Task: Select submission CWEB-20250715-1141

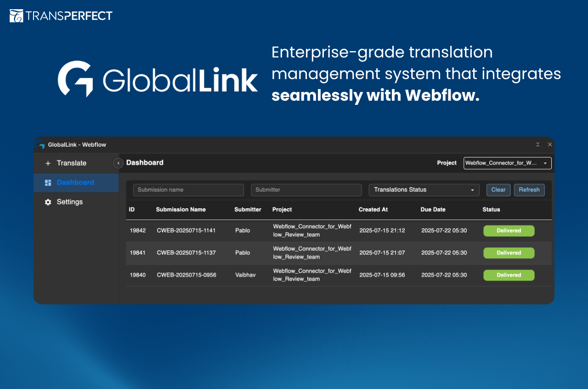Action: coord(187,231)
